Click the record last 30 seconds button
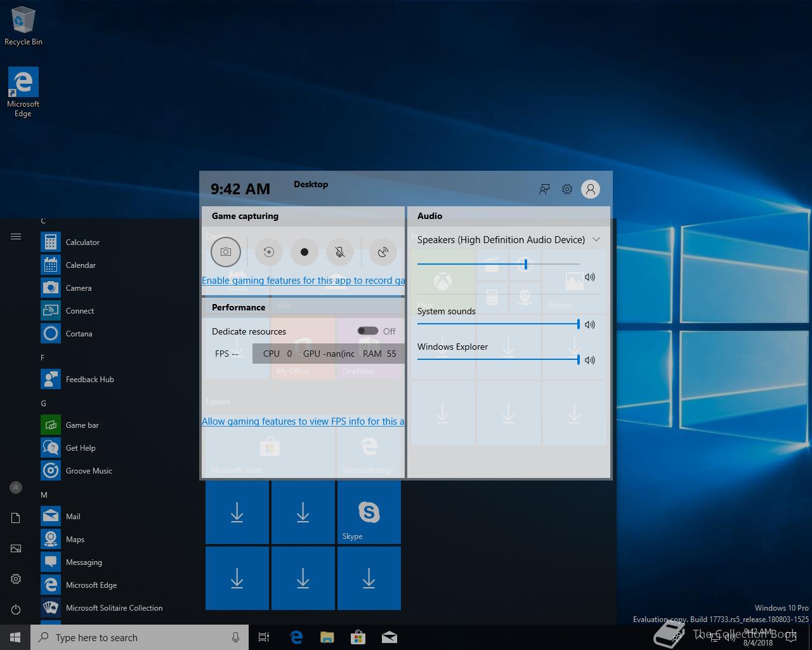This screenshot has width=812, height=650. click(269, 252)
